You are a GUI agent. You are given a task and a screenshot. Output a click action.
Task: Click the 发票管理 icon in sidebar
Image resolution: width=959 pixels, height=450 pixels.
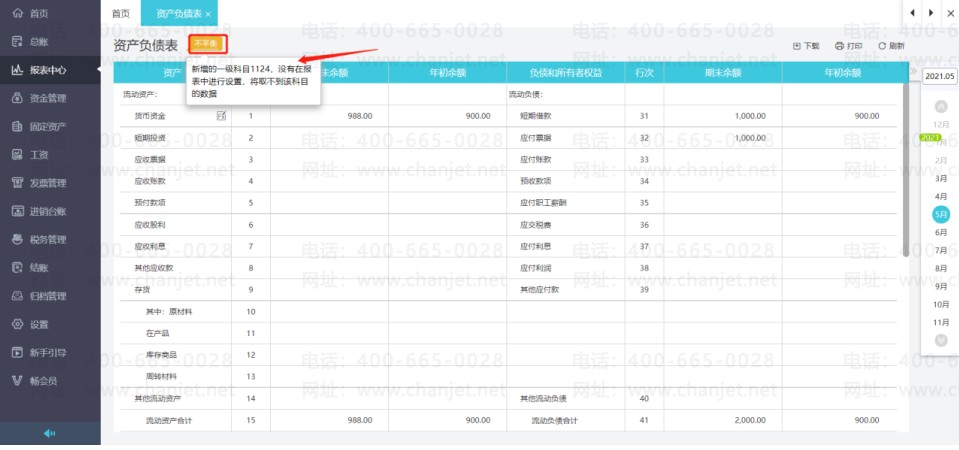18,183
